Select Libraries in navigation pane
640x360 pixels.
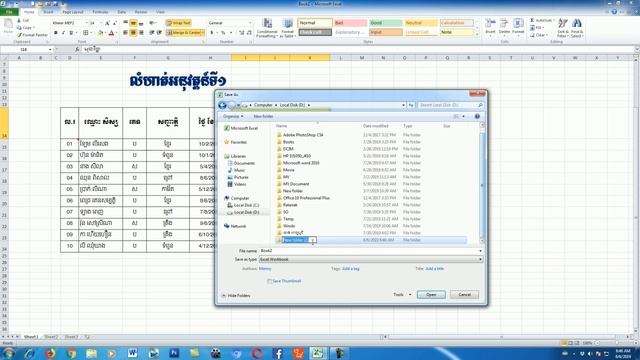pyautogui.click(x=235, y=156)
